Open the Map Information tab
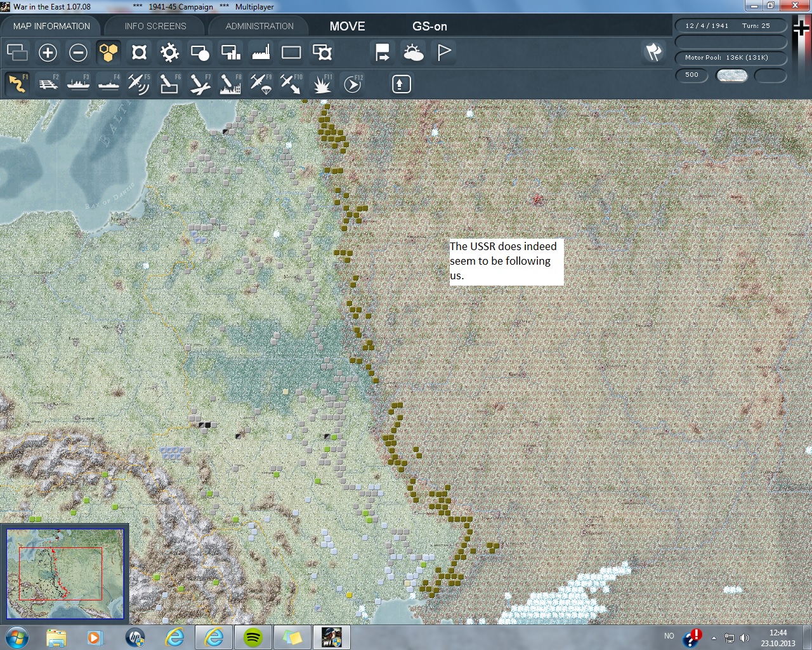Image resolution: width=812 pixels, height=650 pixels. coord(51,26)
